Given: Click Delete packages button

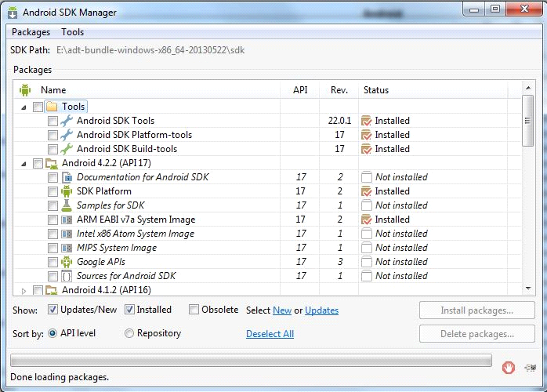Looking at the screenshot, I should [x=477, y=334].
